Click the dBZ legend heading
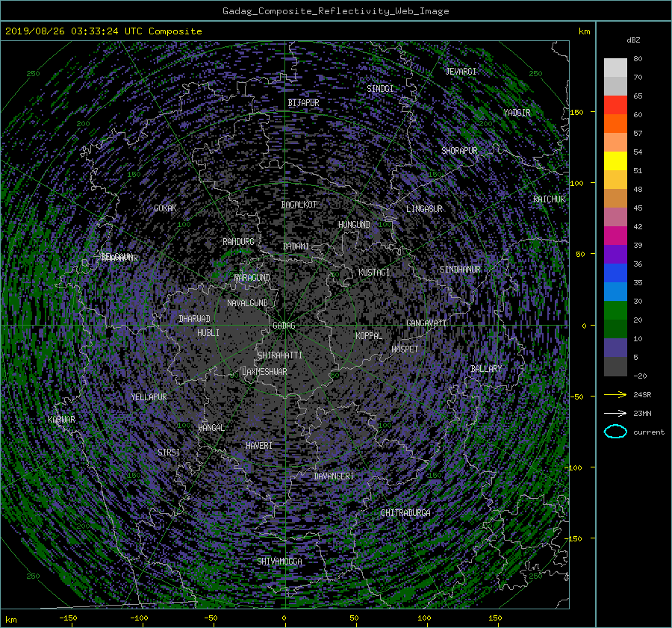Viewport: 672px width, 628px height. pos(633,40)
